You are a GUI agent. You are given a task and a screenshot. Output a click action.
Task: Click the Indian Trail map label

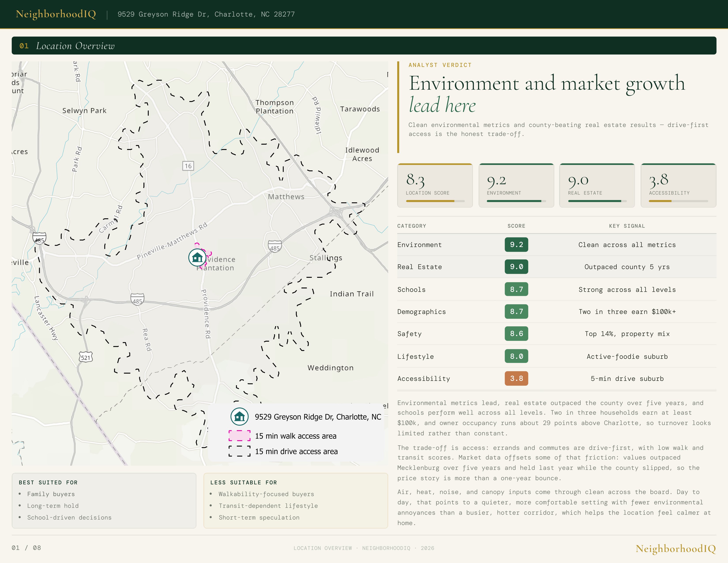(x=352, y=294)
